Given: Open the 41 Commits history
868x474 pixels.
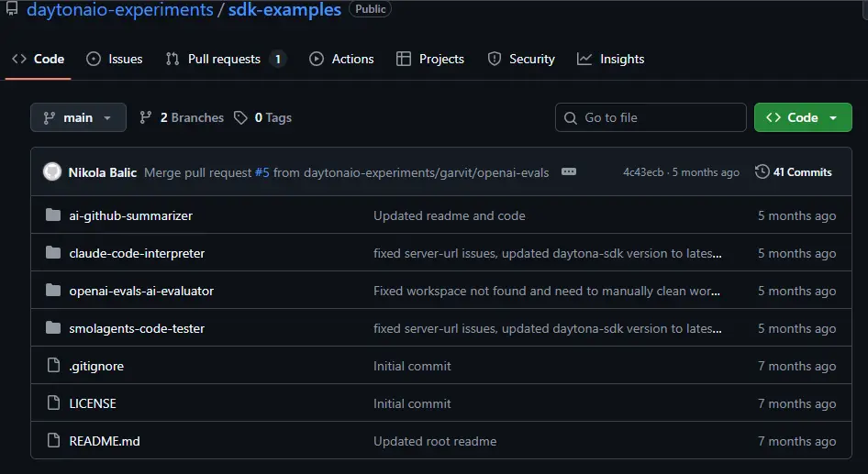Looking at the screenshot, I should (793, 172).
